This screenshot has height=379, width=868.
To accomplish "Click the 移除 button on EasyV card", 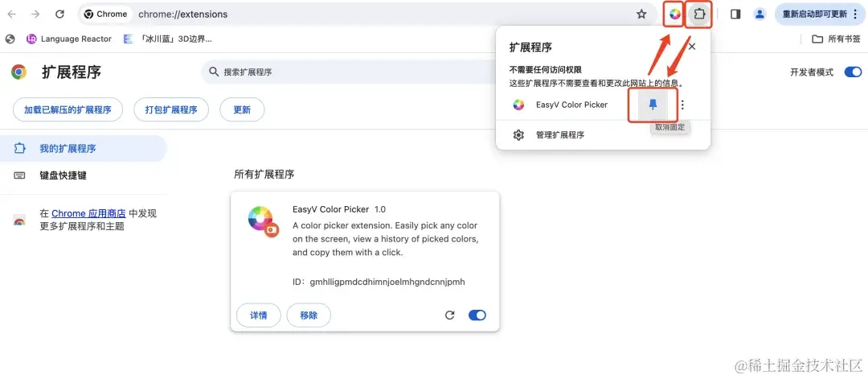I will click(x=309, y=315).
